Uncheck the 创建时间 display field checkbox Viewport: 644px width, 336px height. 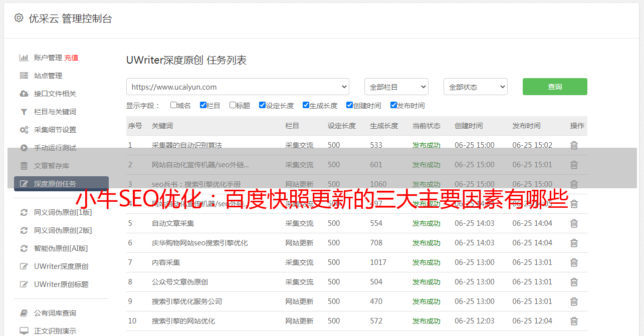349,105
